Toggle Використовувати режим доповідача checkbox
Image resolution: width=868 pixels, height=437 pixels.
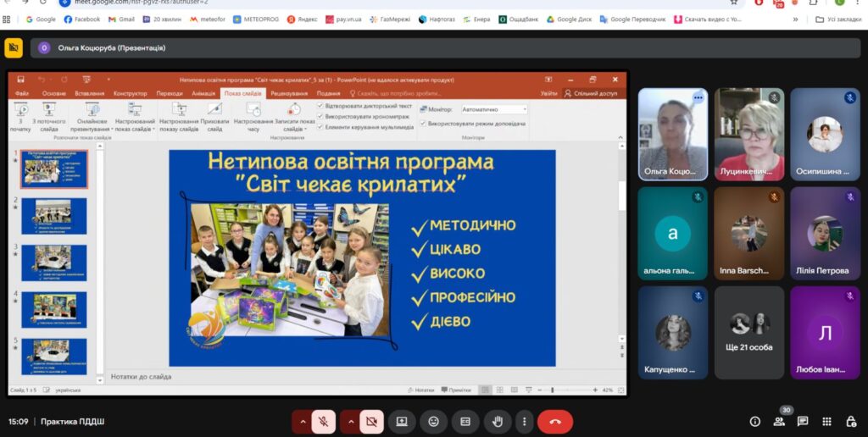(423, 124)
